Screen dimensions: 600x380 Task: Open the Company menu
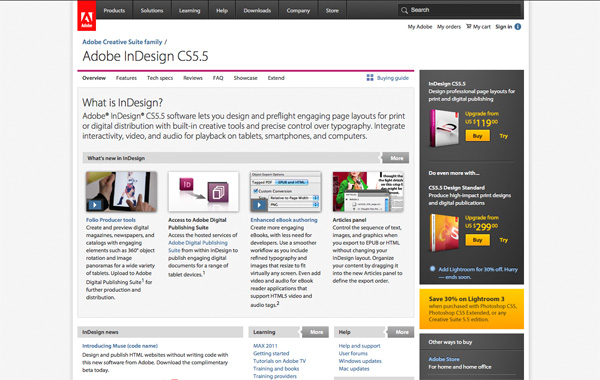point(298,10)
